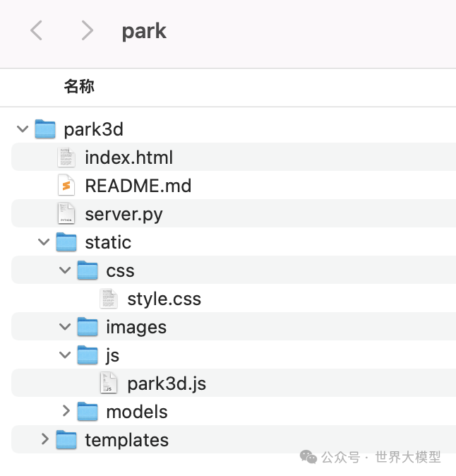The image size is (456, 476).
Task: Click the server.py Python file icon
Action: click(66, 214)
